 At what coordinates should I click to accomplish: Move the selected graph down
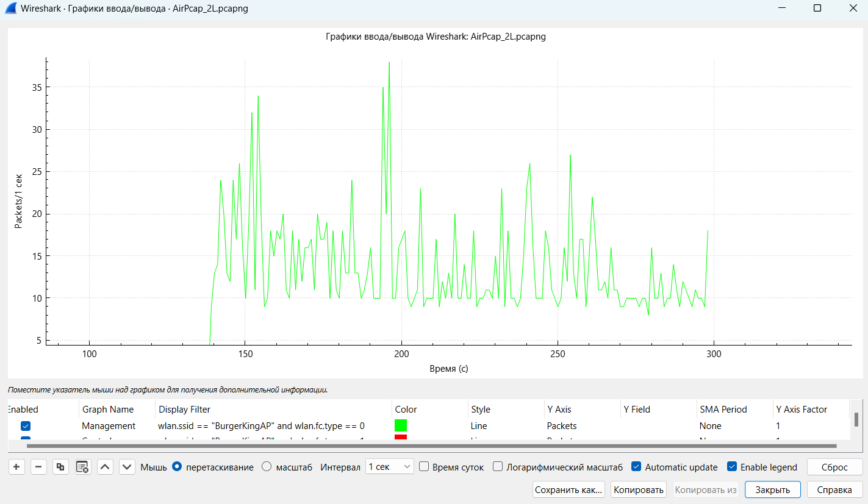[x=127, y=467]
